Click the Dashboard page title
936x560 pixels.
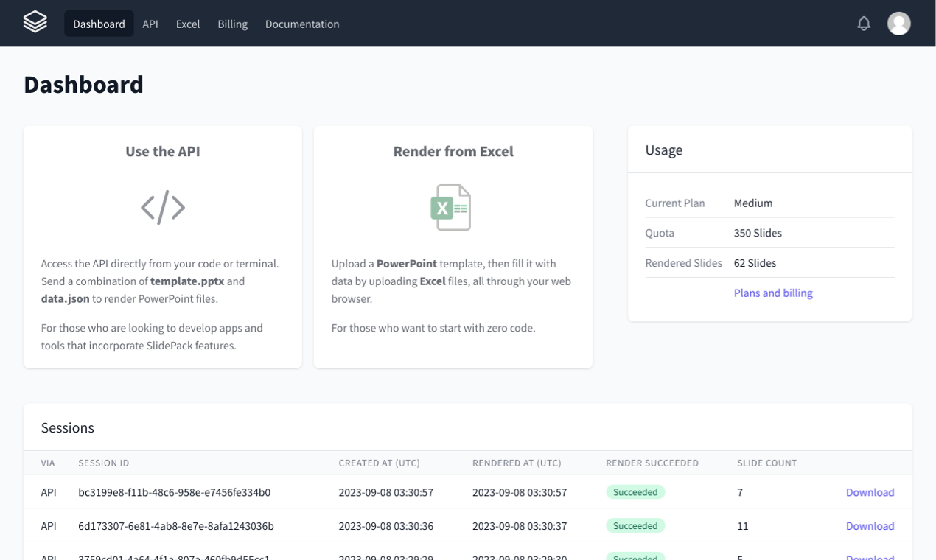83,85
